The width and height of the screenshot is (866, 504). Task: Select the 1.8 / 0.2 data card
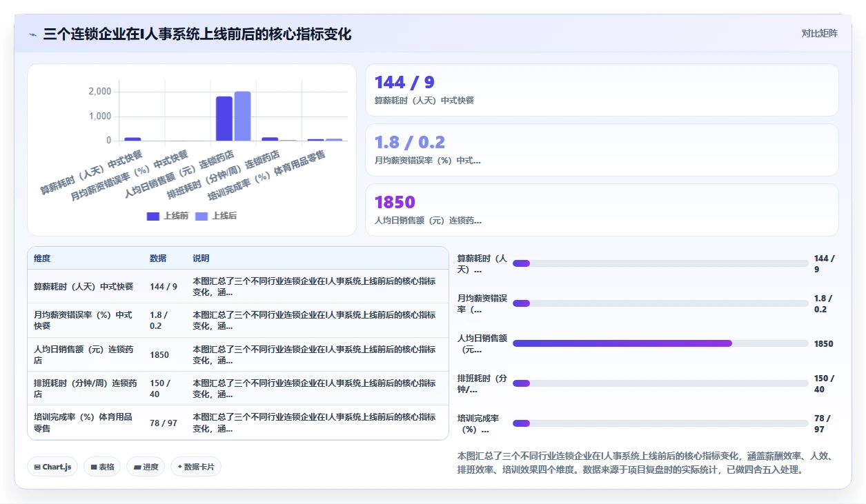coord(602,150)
